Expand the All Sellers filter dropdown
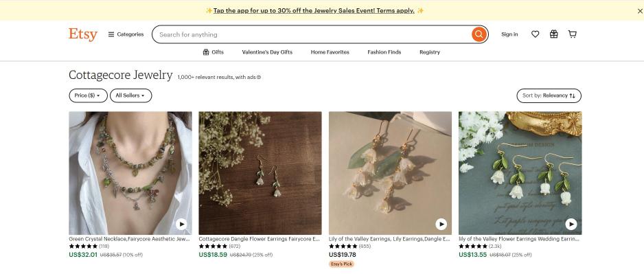Screen dimensions: 644x274 pyautogui.click(x=130, y=95)
